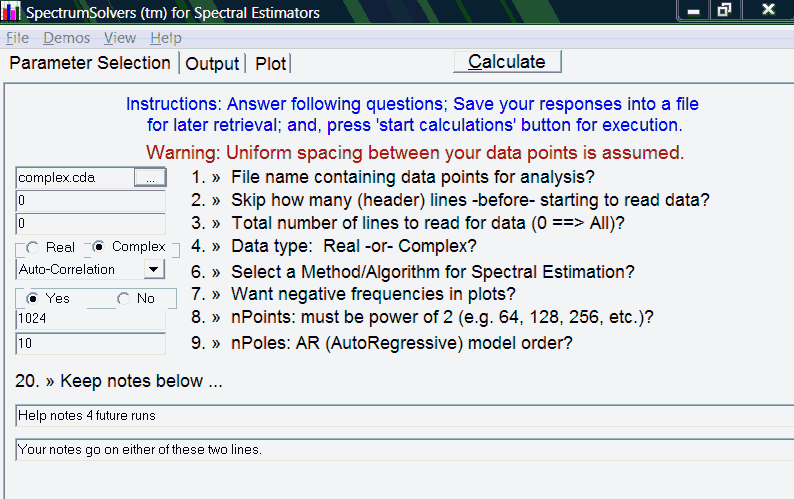Open the Demos menu
Image resolution: width=794 pixels, height=499 pixels.
click(66, 38)
